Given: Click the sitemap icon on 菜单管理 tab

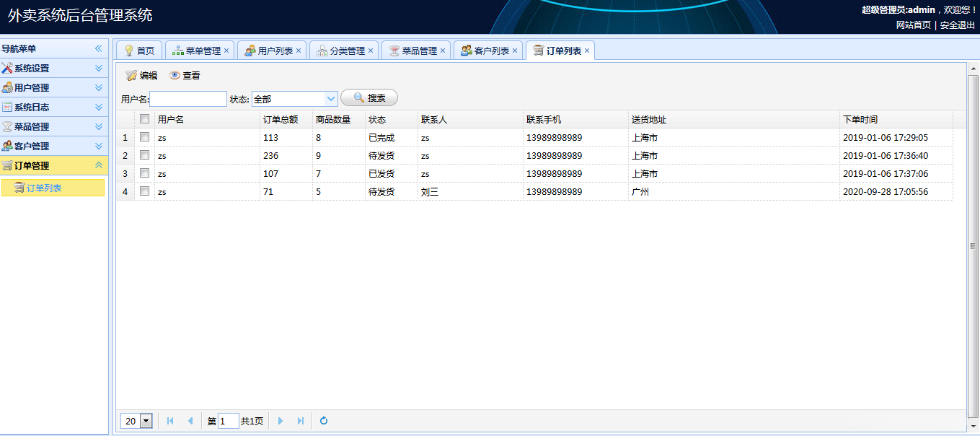Looking at the screenshot, I should 178,51.
